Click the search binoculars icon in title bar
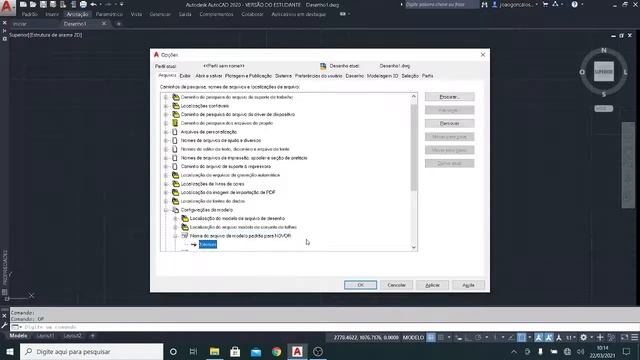The height and width of the screenshot is (360, 640). 484,5
